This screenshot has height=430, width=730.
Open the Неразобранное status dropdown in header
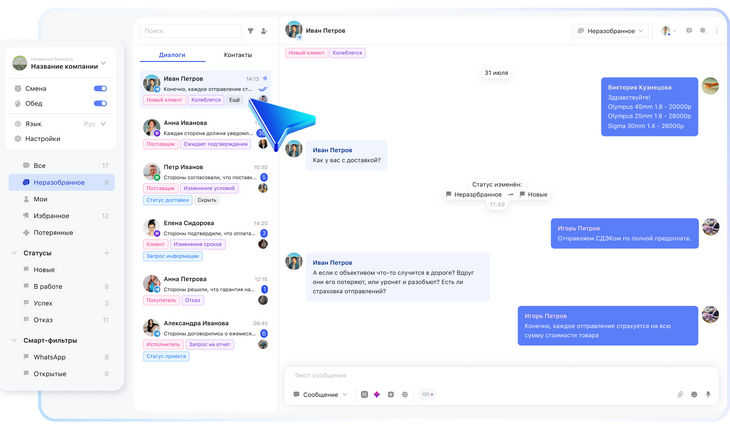click(x=610, y=31)
